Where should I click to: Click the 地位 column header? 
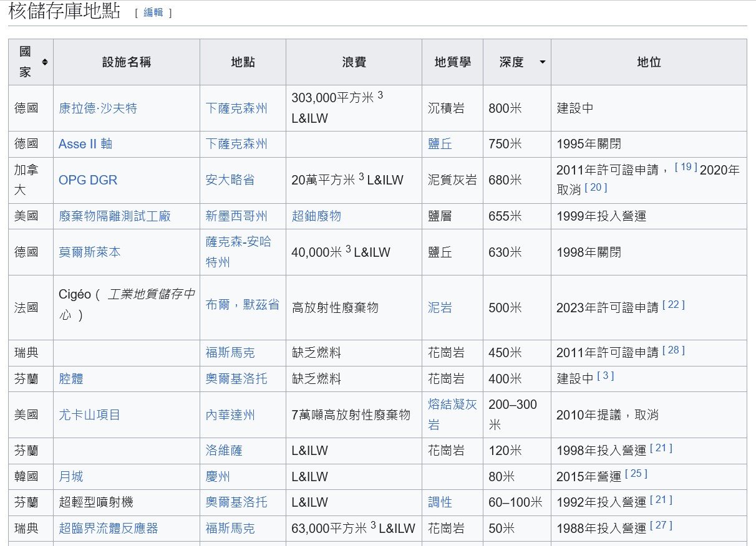649,62
